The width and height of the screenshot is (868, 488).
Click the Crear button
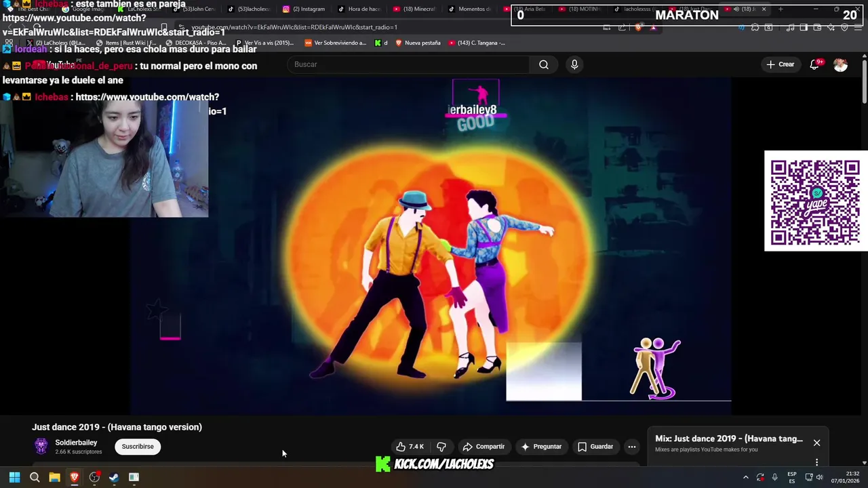780,64
